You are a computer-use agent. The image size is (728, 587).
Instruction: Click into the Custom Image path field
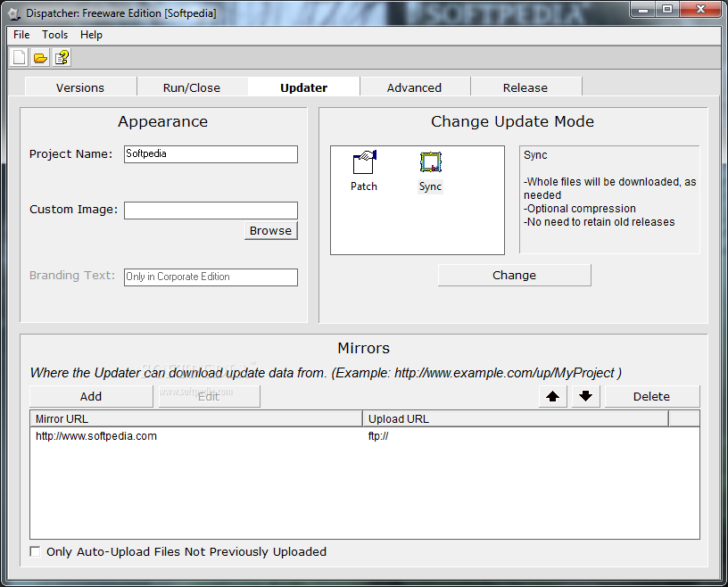(x=211, y=211)
